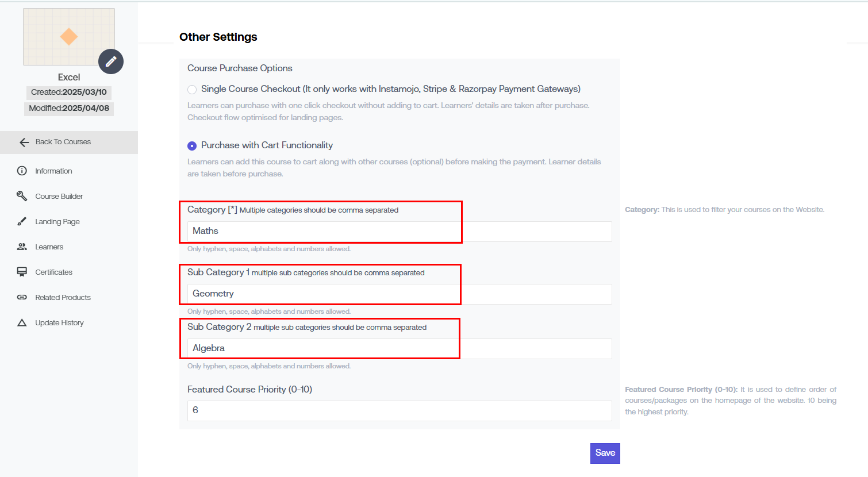Click the Learners people icon
Screen dimensions: 868x477
coord(22,247)
